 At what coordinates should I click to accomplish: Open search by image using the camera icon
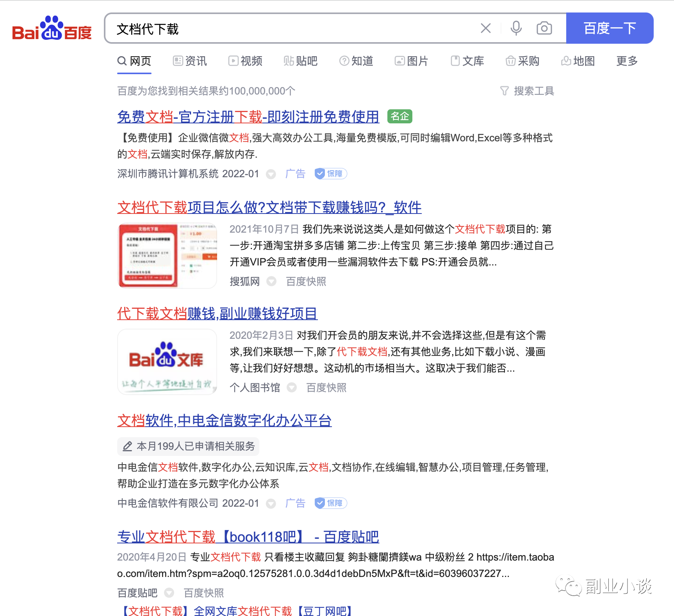tap(544, 28)
